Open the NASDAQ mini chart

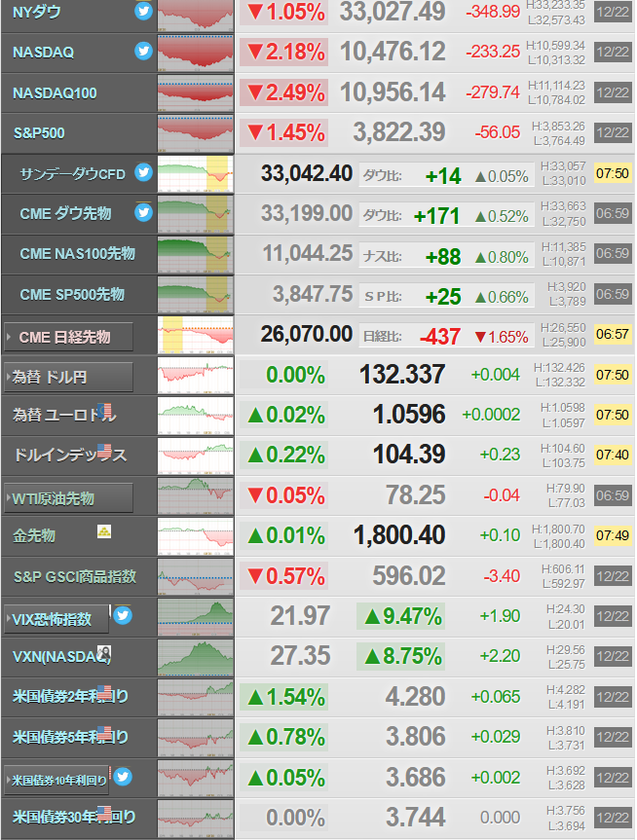(x=196, y=53)
